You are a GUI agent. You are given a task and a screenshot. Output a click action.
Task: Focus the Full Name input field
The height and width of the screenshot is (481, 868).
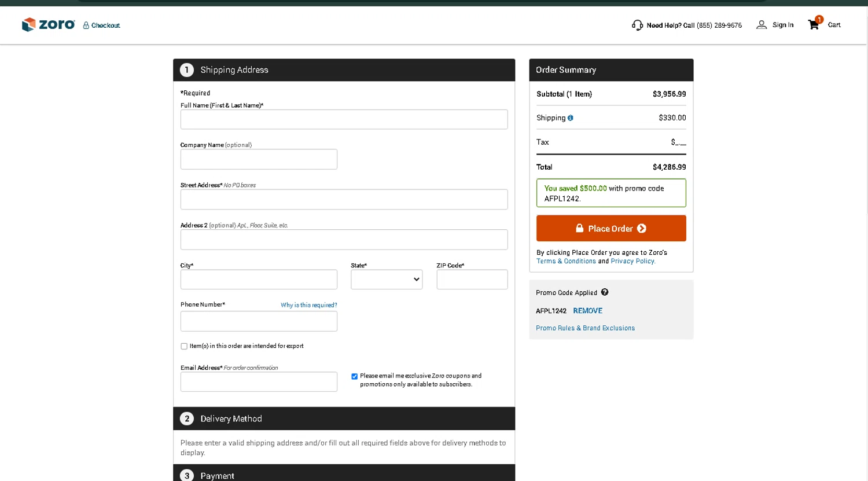[344, 119]
